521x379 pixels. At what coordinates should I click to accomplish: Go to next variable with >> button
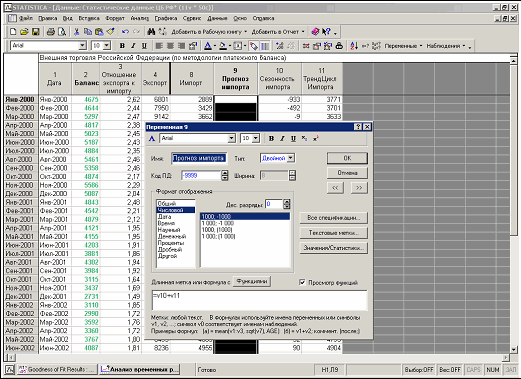pos(359,188)
